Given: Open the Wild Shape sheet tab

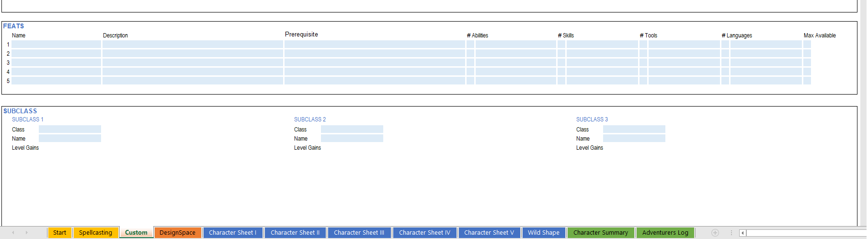Looking at the screenshot, I should (543, 233).
